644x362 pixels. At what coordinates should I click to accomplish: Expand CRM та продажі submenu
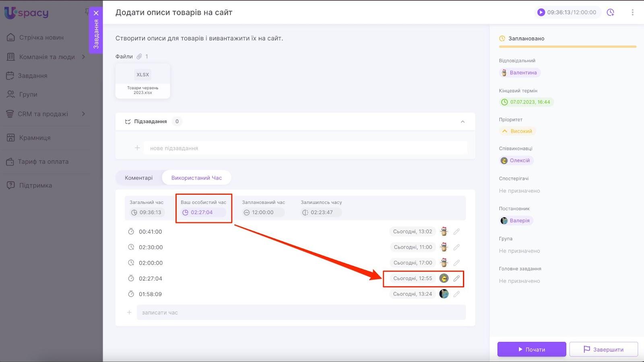pos(83,114)
